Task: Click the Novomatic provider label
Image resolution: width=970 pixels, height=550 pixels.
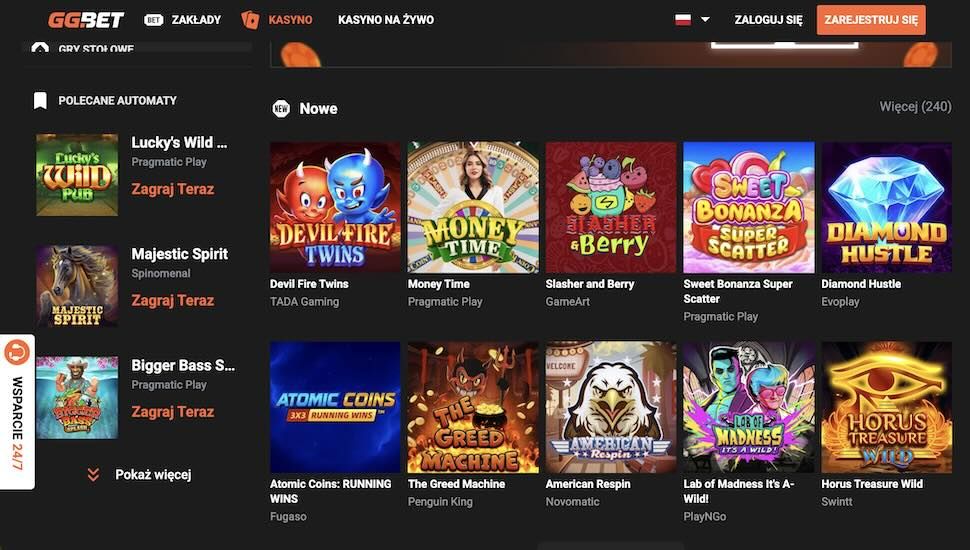Action: click(x=572, y=502)
